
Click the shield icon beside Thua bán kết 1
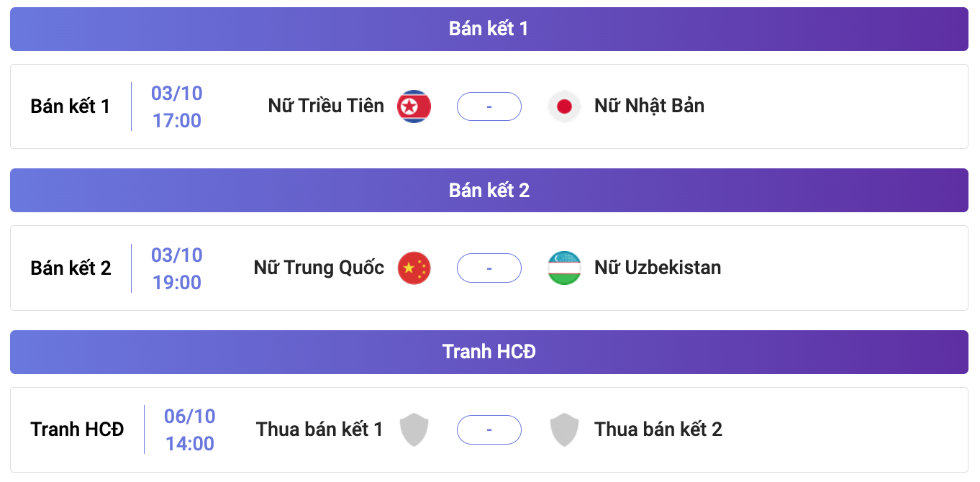click(414, 429)
